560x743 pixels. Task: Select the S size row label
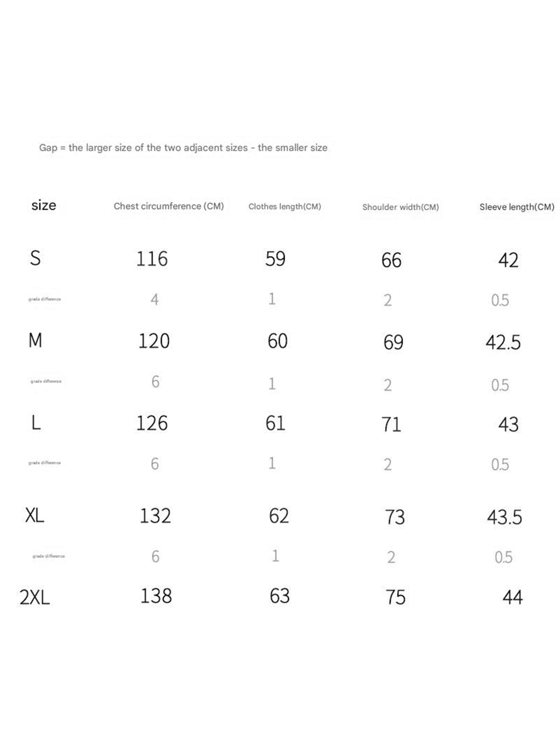(35, 258)
